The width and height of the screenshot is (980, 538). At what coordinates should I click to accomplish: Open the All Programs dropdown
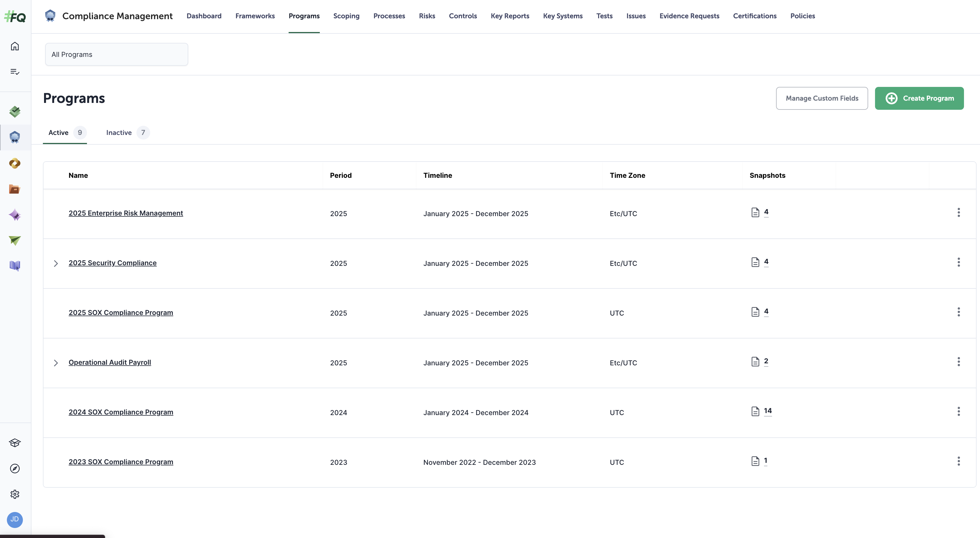pyautogui.click(x=116, y=54)
